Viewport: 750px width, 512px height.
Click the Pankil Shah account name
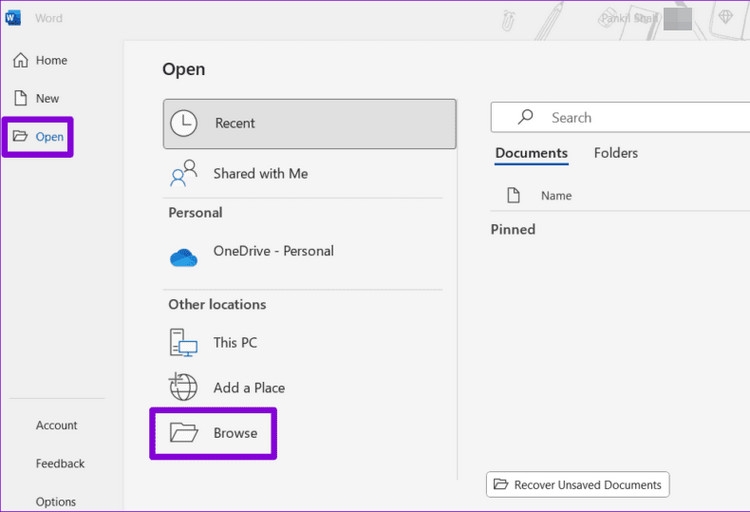[x=629, y=19]
